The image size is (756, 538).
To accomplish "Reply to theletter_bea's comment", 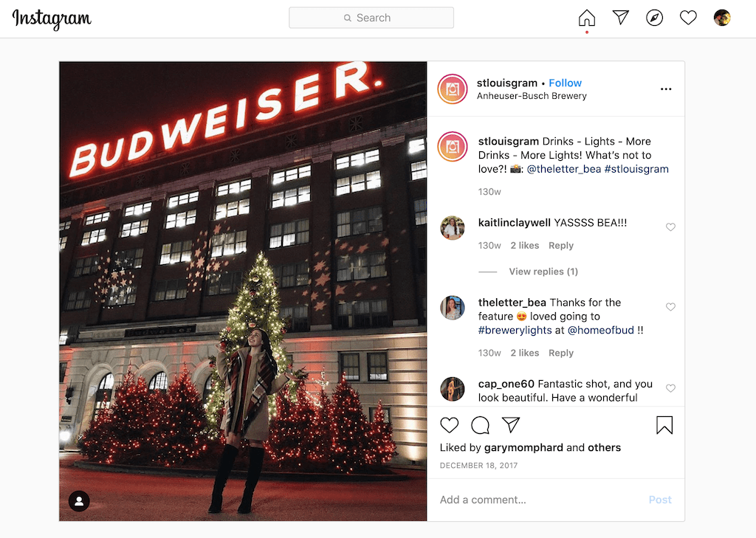I will click(561, 353).
